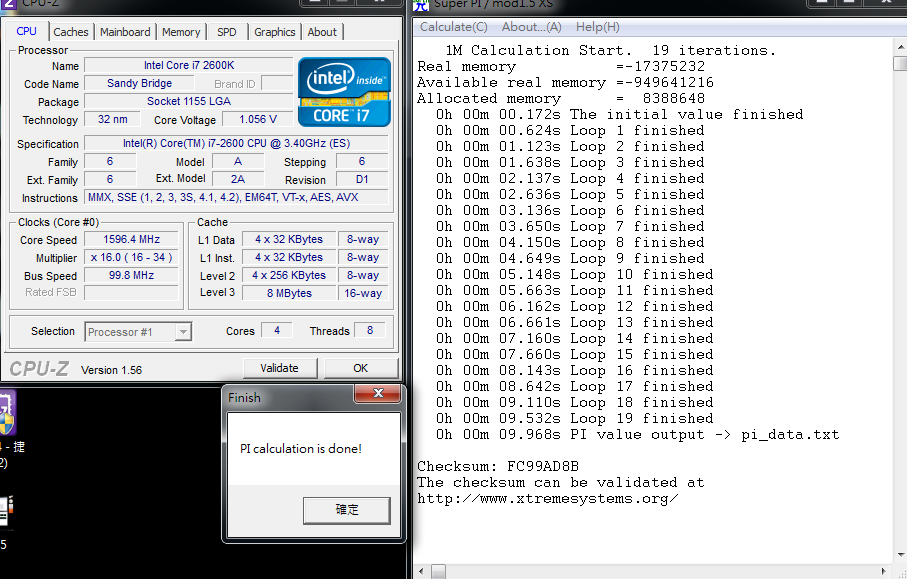907x579 pixels.
Task: Click the Super PI scroll down arrow
Action: tap(901, 555)
